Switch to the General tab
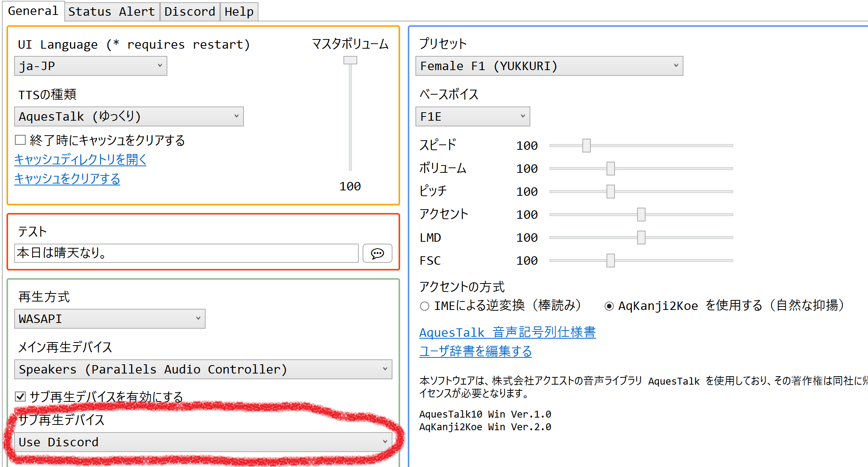 point(33,11)
